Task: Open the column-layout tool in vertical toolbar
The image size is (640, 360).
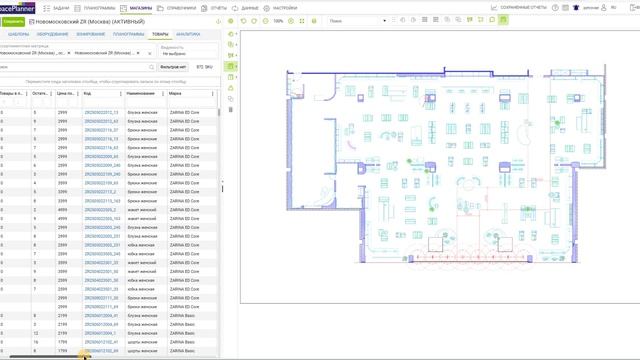Action: 231,77
